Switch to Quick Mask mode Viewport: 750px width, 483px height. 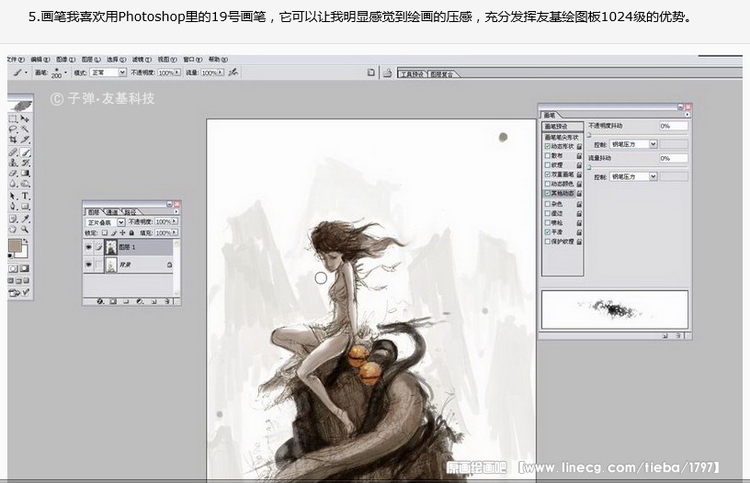[x=24, y=268]
